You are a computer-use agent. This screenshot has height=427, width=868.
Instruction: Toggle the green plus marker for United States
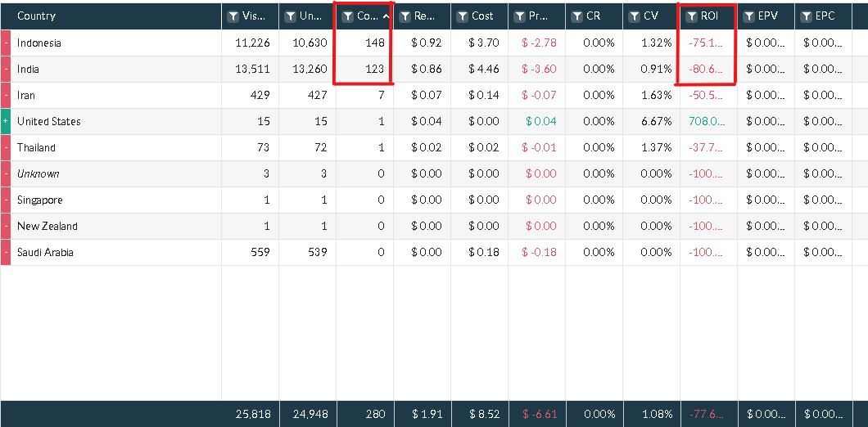click(x=6, y=121)
